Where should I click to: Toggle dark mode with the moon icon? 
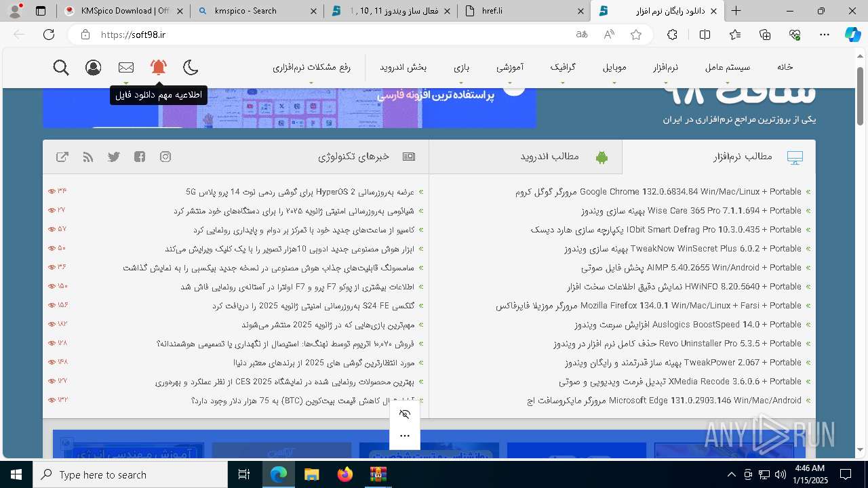[x=191, y=67]
